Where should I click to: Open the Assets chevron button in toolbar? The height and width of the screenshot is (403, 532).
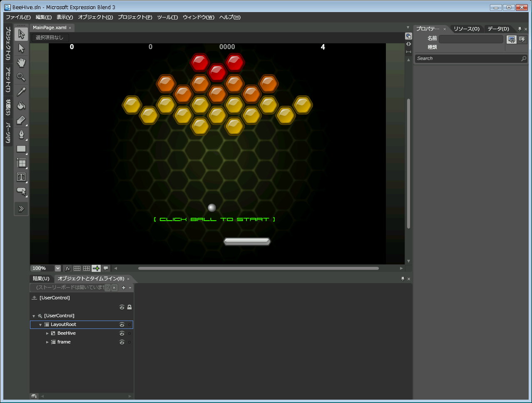coord(21,209)
